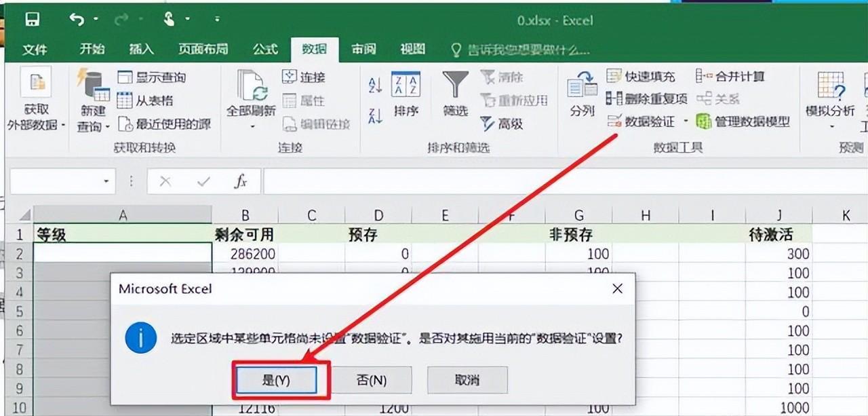Viewport: 868px width, 416px height.
Task: Click 清除 filter
Action: click(x=502, y=77)
